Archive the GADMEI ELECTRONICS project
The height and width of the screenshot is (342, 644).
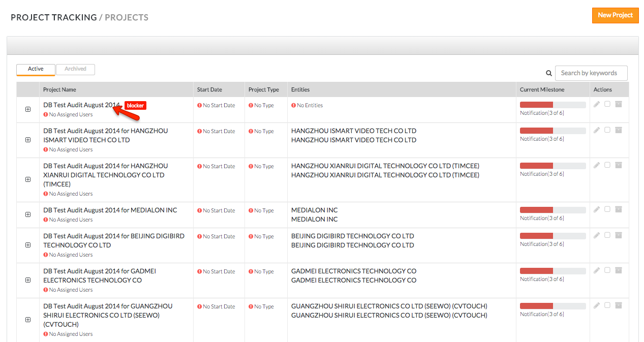point(619,270)
